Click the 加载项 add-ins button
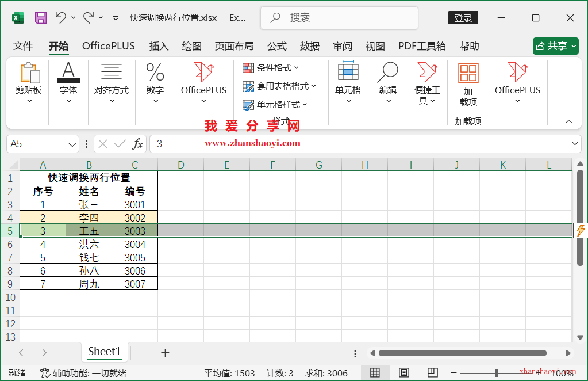Viewport: 588px width, 381px height. 468,84
